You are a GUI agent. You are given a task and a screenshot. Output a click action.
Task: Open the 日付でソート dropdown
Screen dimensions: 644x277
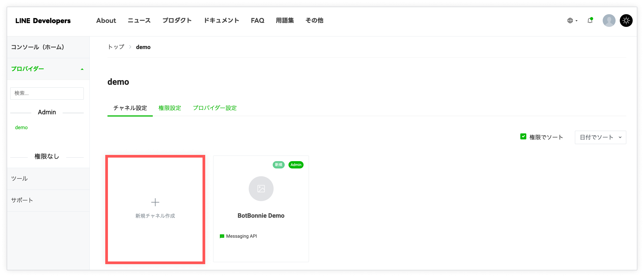pos(600,137)
